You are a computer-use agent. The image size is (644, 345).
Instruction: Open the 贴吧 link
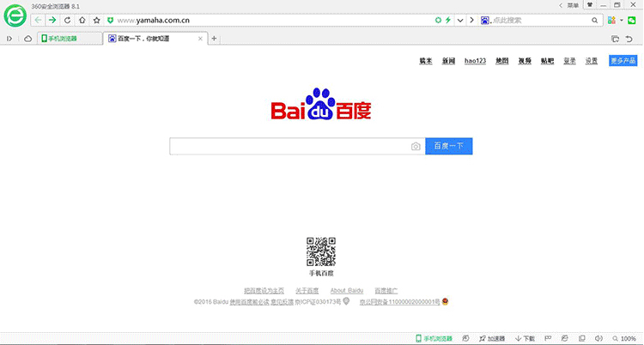tap(547, 61)
